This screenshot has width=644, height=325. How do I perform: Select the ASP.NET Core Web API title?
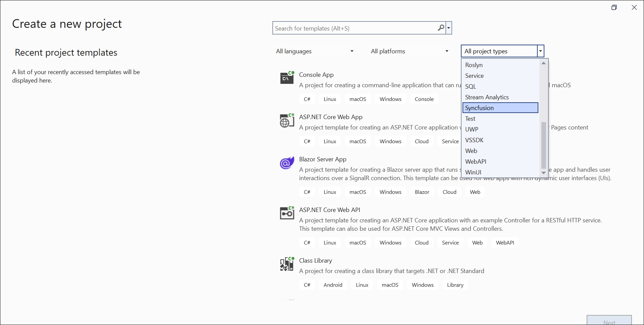point(330,210)
